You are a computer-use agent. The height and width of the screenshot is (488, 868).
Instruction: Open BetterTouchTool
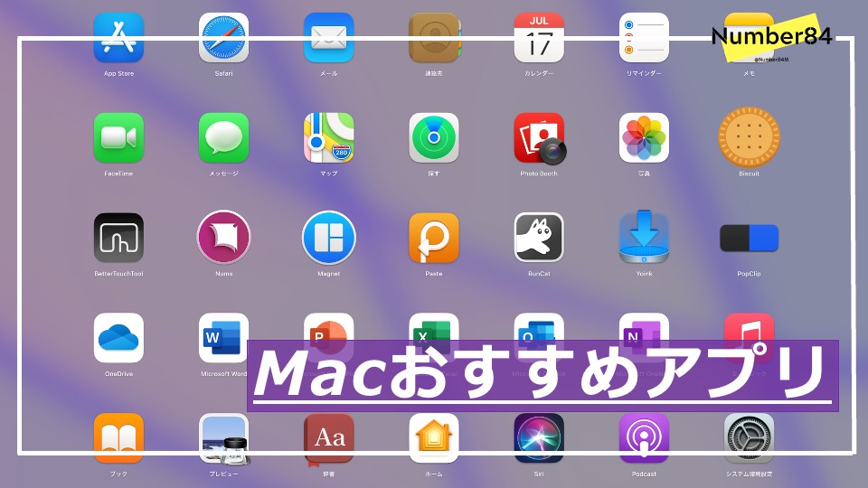click(118, 238)
